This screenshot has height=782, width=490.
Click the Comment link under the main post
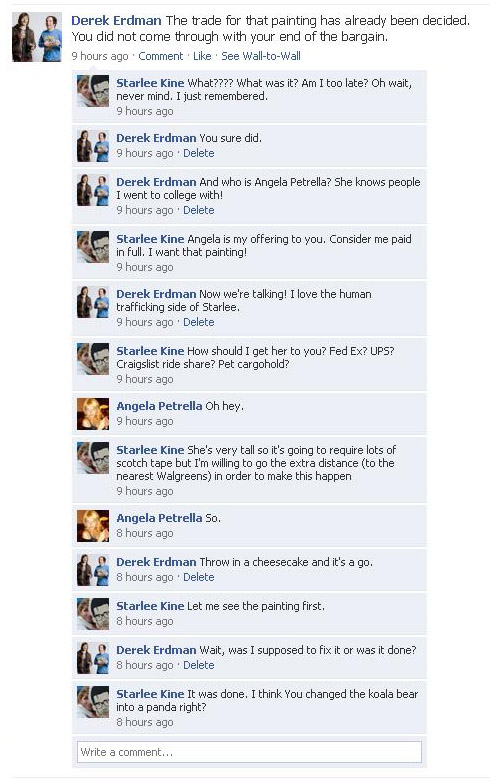pos(161,56)
